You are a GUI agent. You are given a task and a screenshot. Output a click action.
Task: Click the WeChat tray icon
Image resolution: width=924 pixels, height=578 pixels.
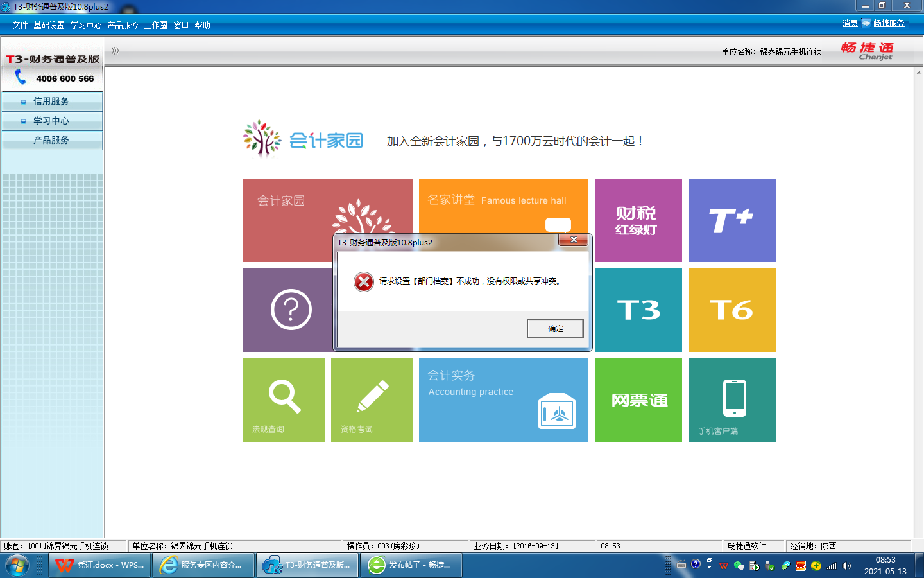click(739, 566)
